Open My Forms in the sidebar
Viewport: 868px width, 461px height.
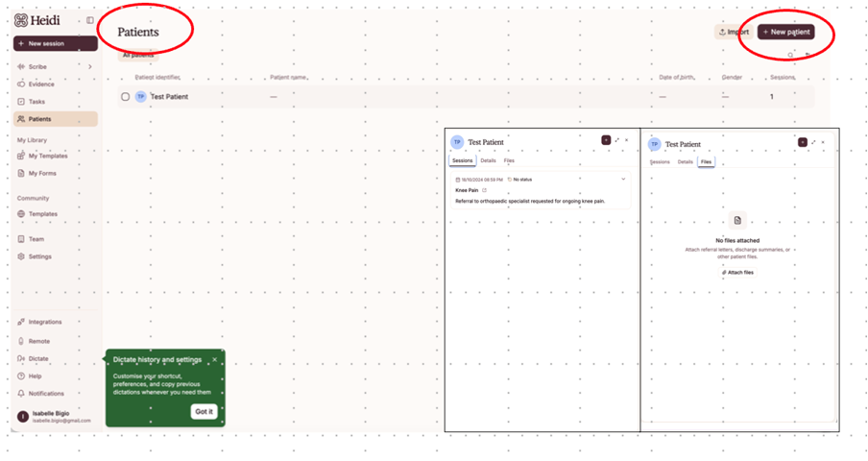[x=42, y=173]
